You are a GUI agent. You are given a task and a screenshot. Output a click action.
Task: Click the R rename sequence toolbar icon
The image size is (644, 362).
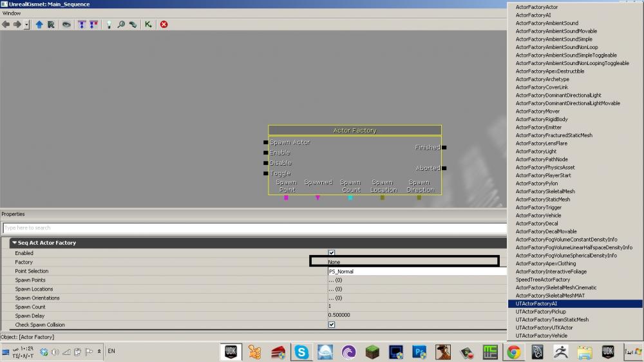(51, 24)
